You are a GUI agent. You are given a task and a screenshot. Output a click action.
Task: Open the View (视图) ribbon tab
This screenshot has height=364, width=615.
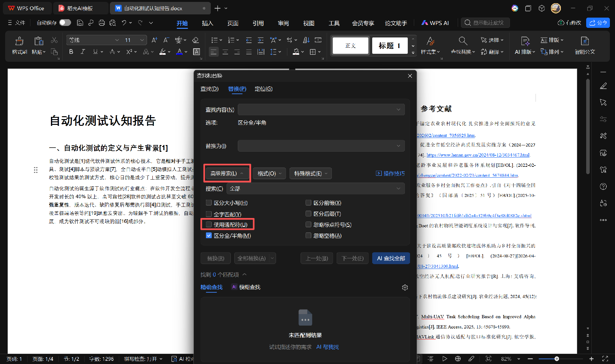(309, 23)
